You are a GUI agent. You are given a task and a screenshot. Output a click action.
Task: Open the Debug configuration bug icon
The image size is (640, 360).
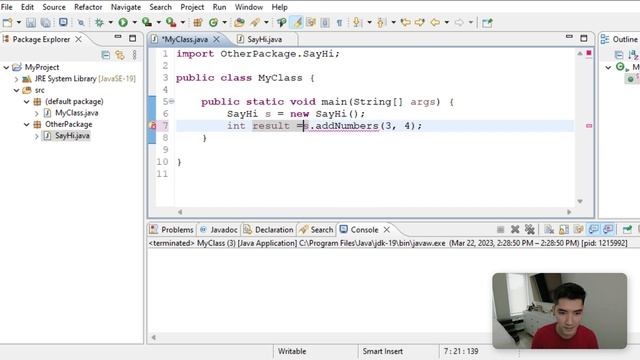tap(99, 22)
